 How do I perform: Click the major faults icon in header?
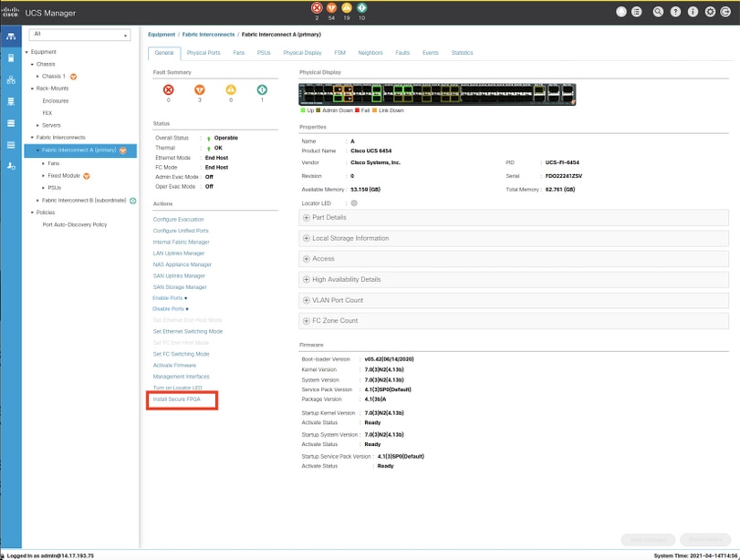pyautogui.click(x=332, y=8)
